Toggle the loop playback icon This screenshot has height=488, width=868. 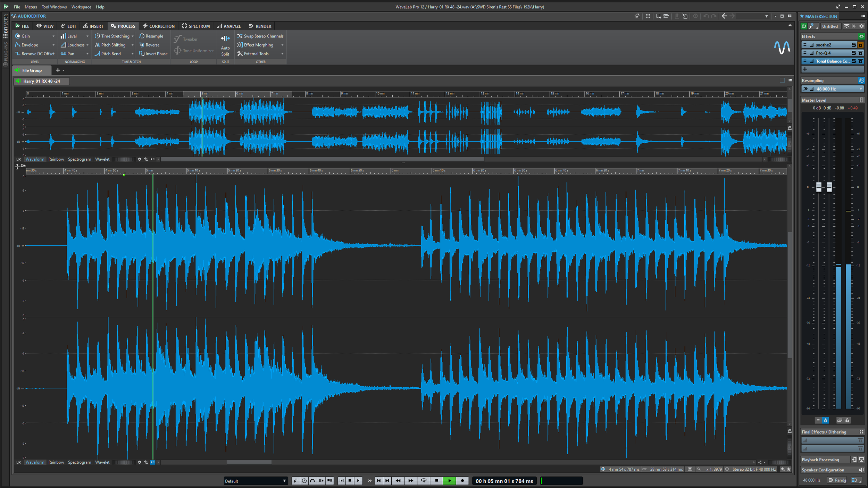(x=424, y=481)
